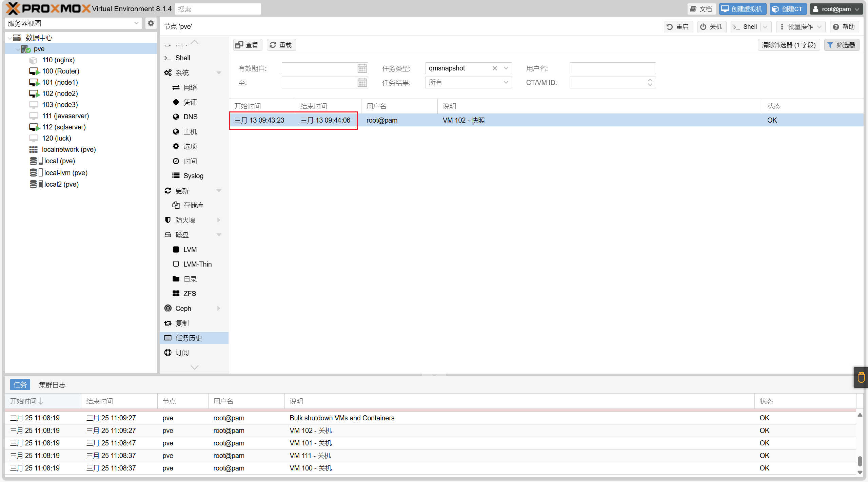Select the VM 111 - 关机 log row
The height and width of the screenshot is (482, 868).
[431, 456]
